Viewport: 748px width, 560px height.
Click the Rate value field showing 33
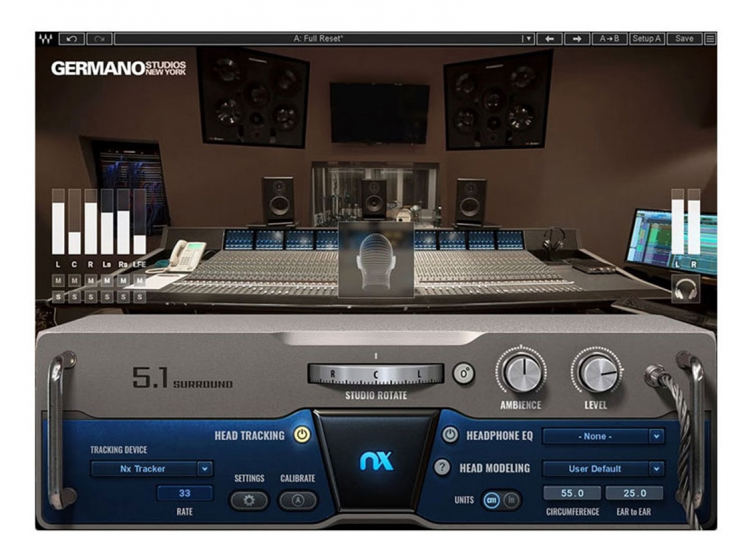click(185, 493)
